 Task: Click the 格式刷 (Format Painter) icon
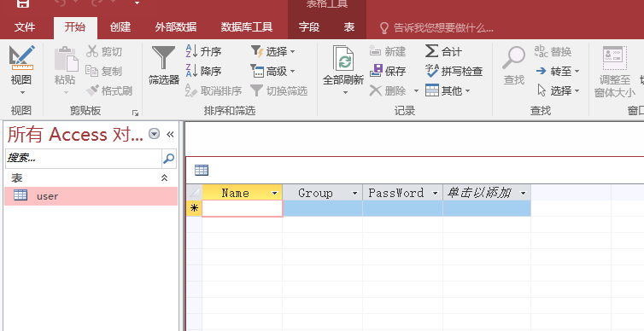tap(92, 90)
